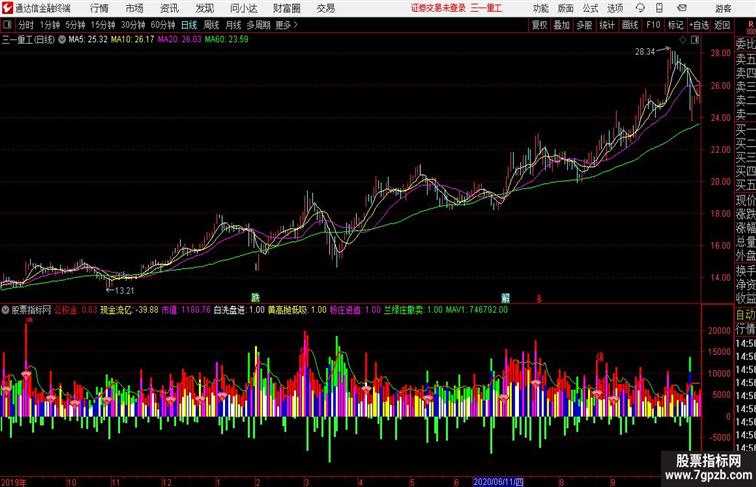Switch to the 1分钟 period tab
This screenshot has height=487, width=756.
coord(49,25)
